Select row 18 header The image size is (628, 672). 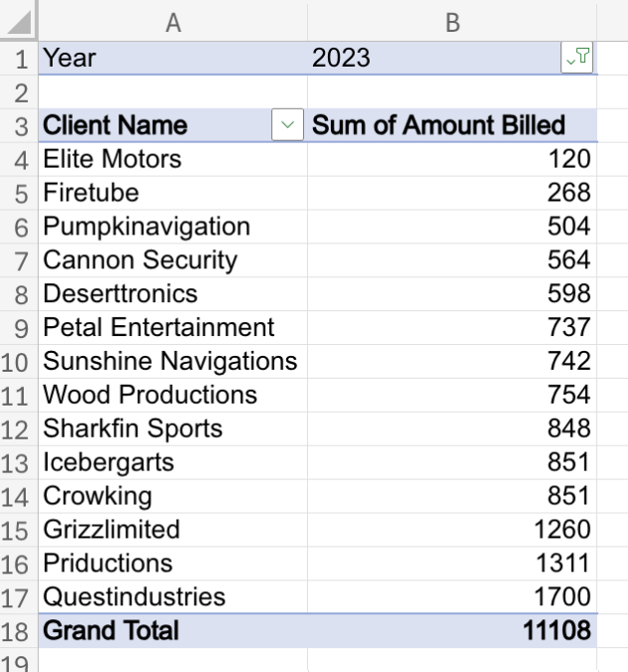pyautogui.click(x=19, y=631)
